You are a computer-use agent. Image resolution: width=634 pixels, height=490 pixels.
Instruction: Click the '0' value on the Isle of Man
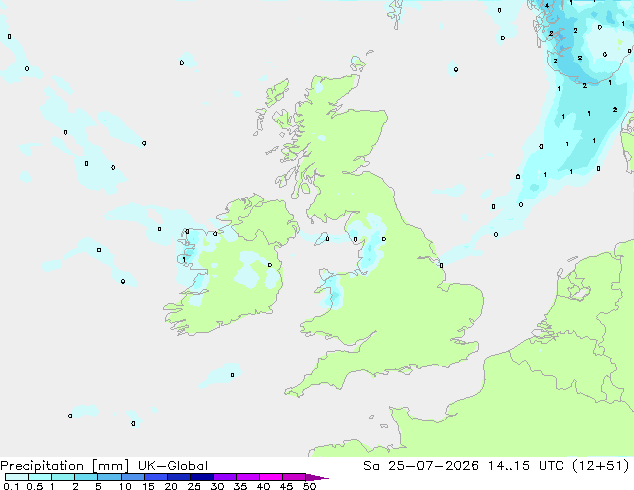pos(327,239)
